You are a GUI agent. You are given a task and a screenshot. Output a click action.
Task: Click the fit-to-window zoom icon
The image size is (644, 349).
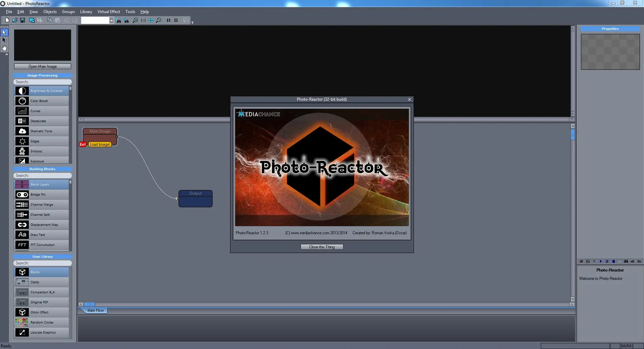(151, 20)
